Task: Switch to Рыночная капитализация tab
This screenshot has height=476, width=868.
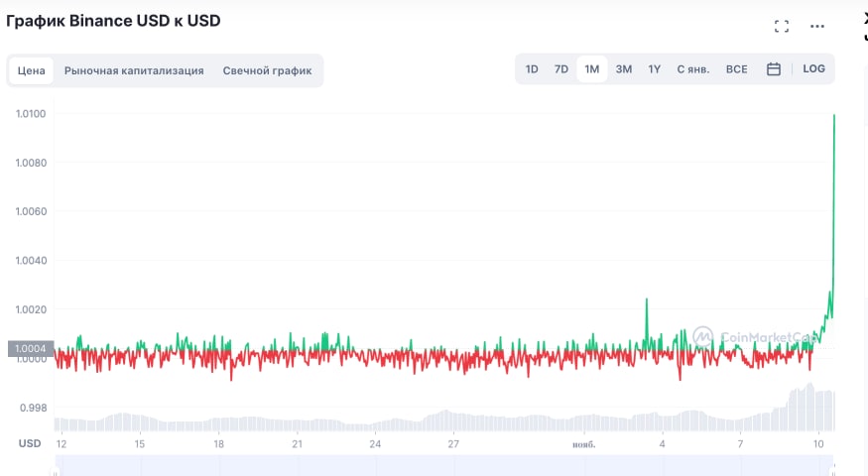Action: coord(134,70)
